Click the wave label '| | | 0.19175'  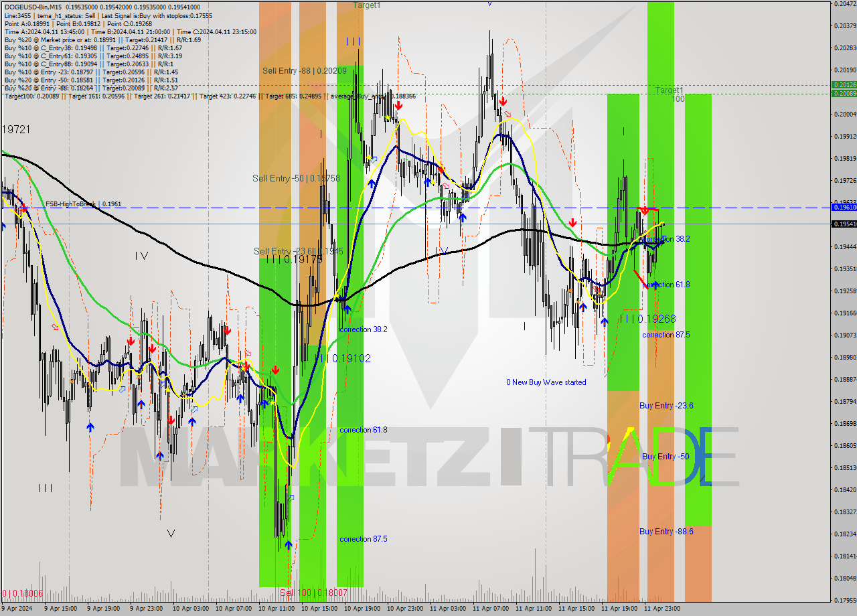coord(295,259)
